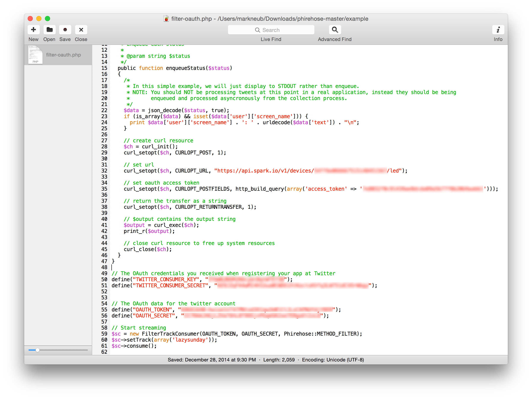Select filter-oauth.php in the document list
The width and height of the screenshot is (532, 399).
(x=63, y=55)
